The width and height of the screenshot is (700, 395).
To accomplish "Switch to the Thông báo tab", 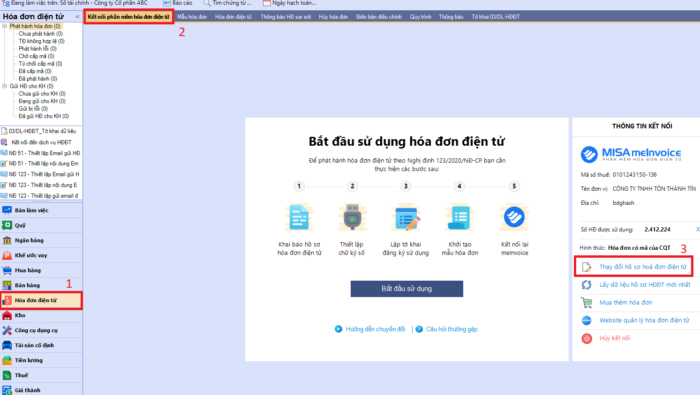I will (x=451, y=17).
